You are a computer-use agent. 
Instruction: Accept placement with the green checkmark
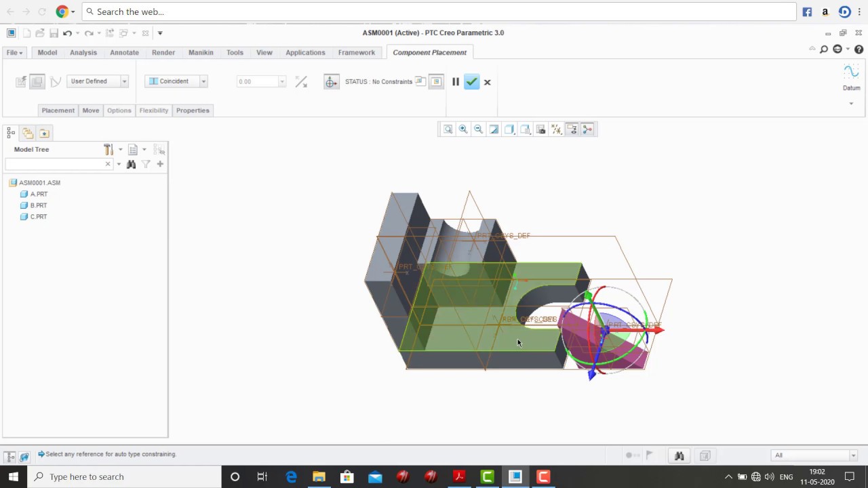[x=471, y=82]
